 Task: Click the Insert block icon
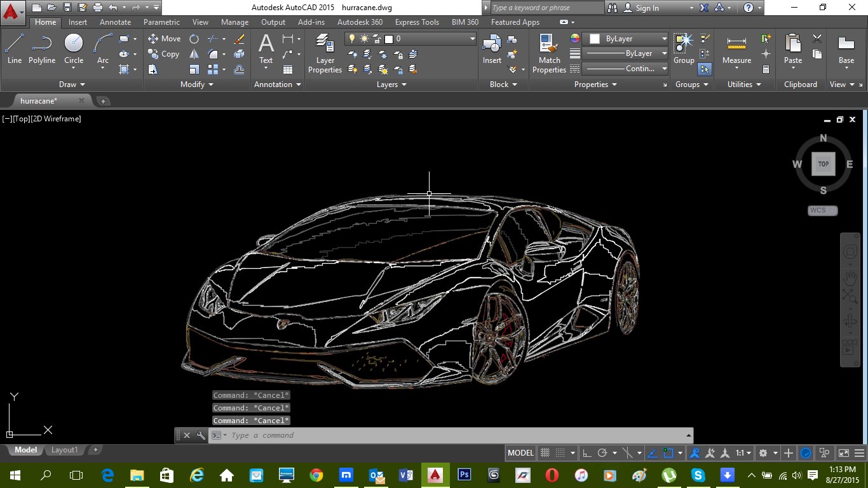point(492,50)
